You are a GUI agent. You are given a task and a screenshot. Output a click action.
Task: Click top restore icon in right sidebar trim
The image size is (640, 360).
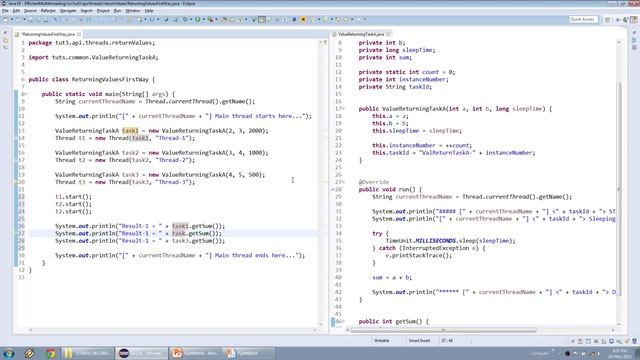tap(635, 33)
